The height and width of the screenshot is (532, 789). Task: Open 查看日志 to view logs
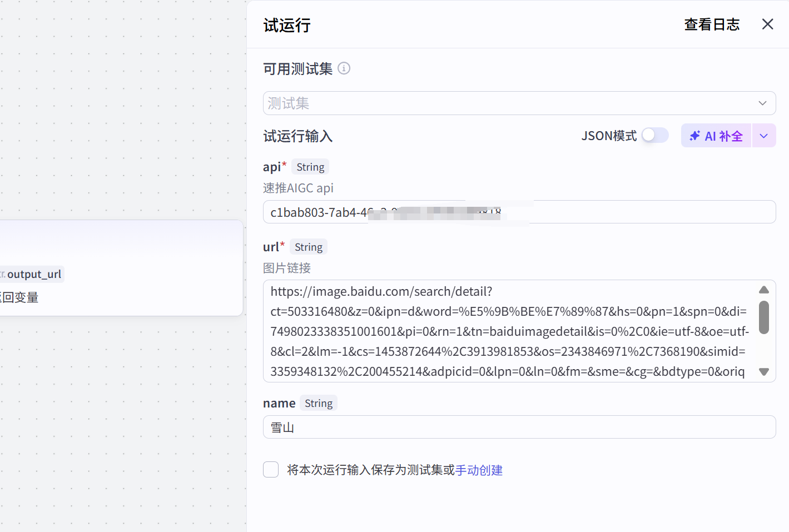pos(712,24)
